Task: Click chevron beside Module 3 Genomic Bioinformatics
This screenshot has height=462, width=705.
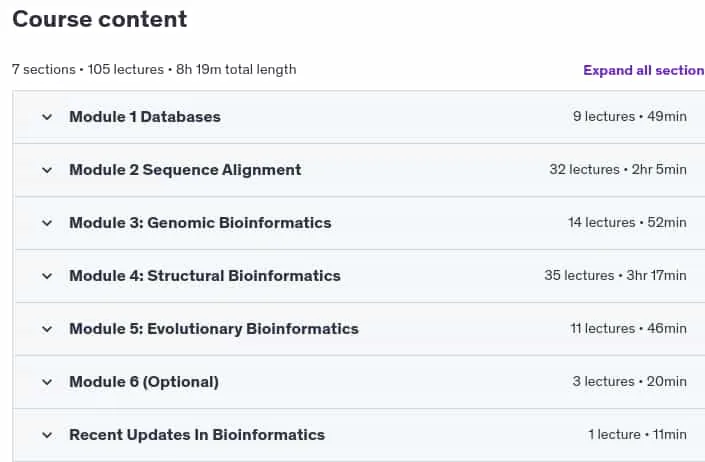Action: coord(47,223)
